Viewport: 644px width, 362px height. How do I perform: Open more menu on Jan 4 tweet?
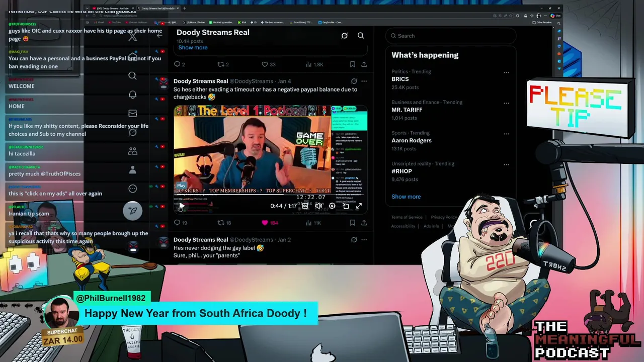pyautogui.click(x=364, y=81)
